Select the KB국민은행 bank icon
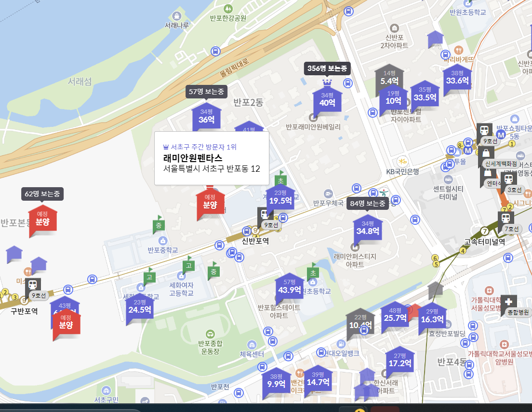 402,161
